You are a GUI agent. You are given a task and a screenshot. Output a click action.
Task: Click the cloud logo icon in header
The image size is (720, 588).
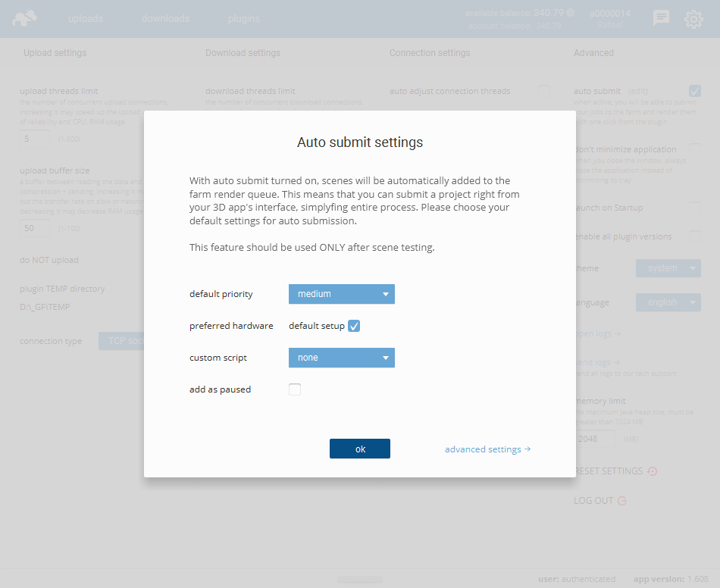coord(24,18)
